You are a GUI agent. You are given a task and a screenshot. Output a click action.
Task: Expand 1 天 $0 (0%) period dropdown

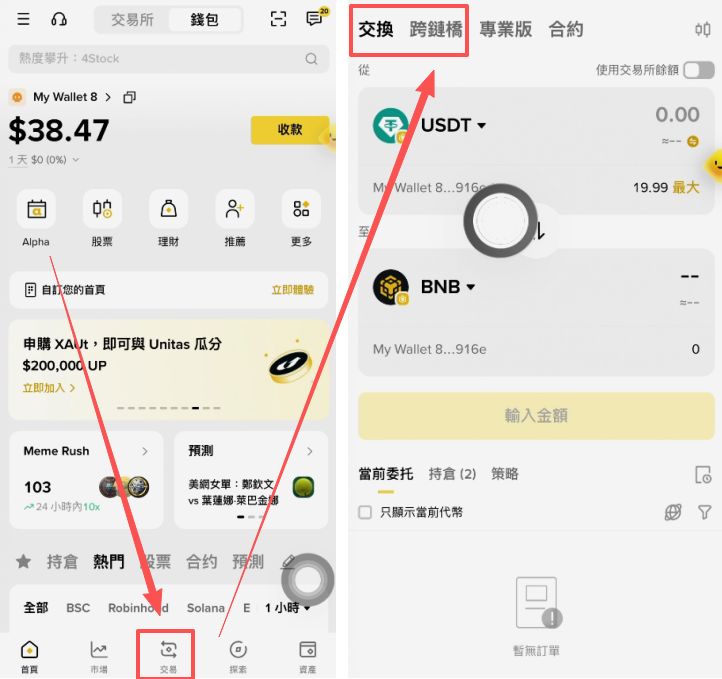[x=76, y=160]
